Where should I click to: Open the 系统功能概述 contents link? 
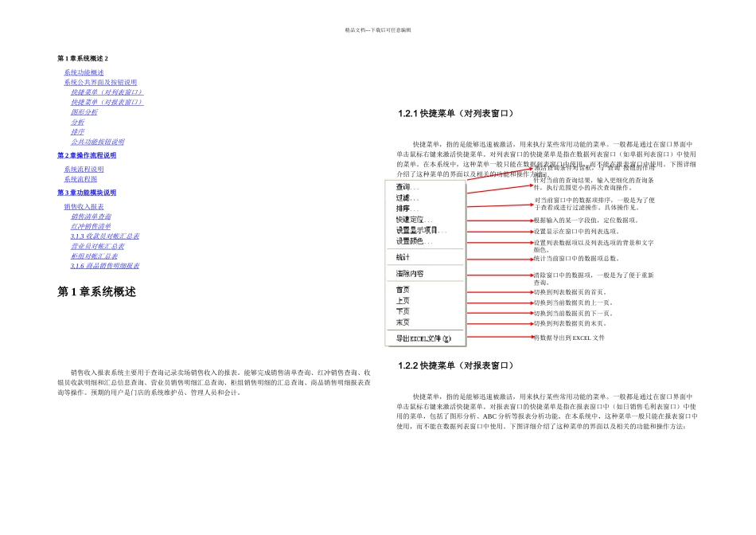84,72
